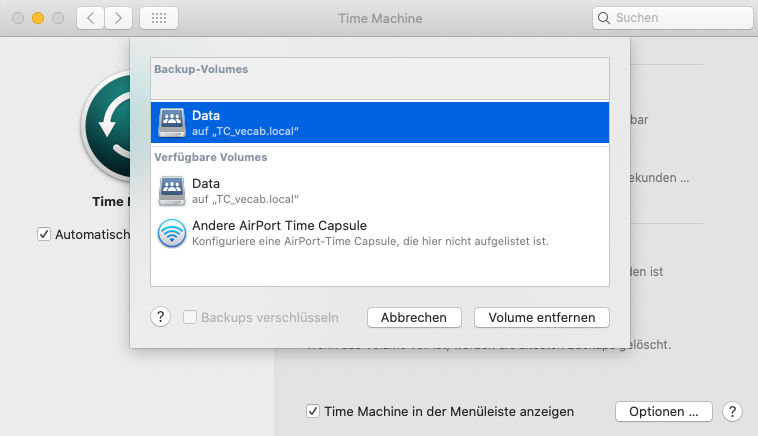
Task: Open help button beside Optionen
Action: pyautogui.click(x=732, y=411)
